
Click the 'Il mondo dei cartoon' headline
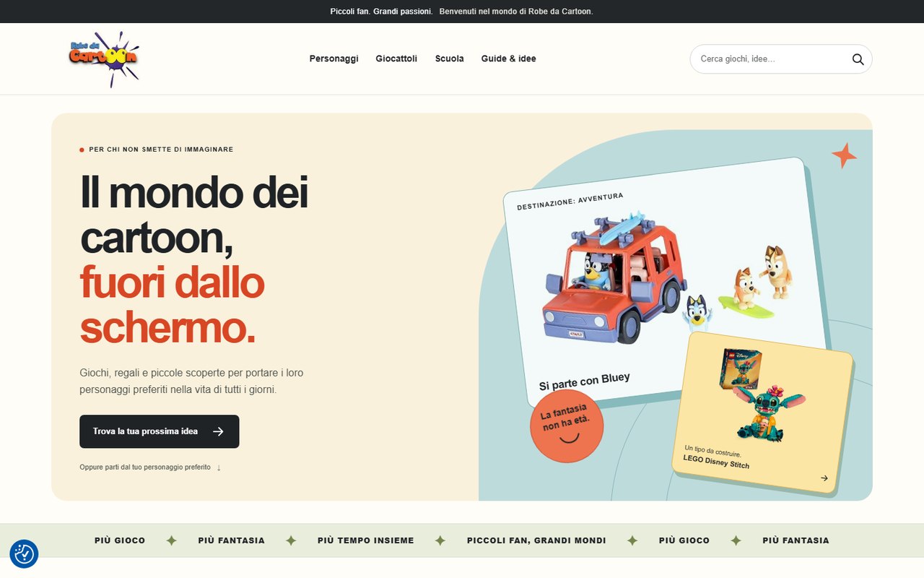194,215
